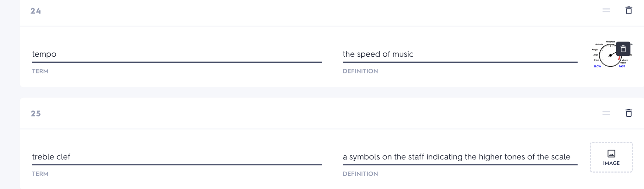Click the card number 24
The height and width of the screenshot is (189, 644).
[x=36, y=11]
